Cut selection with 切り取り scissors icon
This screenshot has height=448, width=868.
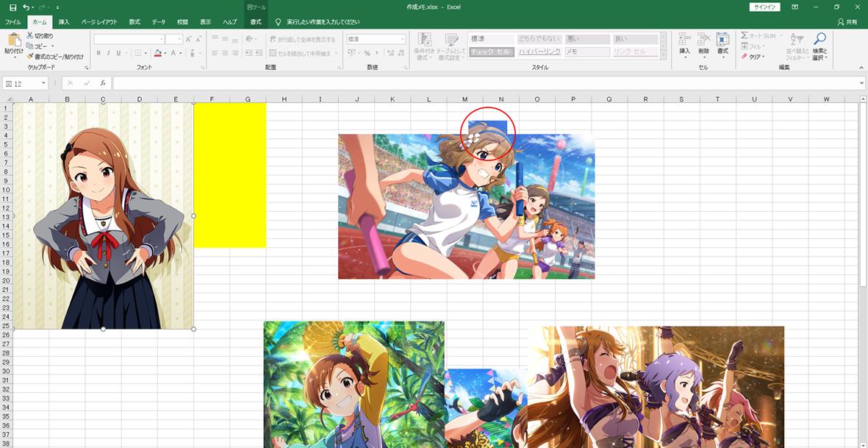(30, 36)
